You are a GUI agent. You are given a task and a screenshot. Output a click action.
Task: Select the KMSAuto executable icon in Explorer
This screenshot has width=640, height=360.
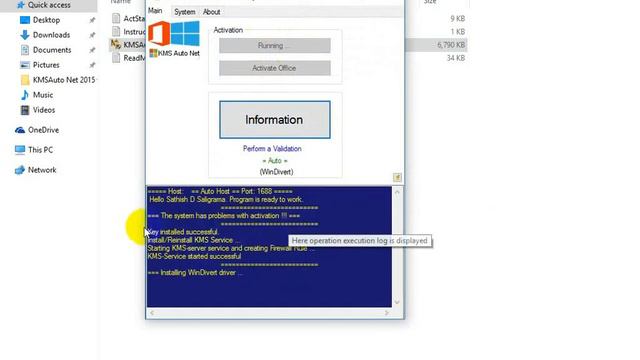click(116, 44)
